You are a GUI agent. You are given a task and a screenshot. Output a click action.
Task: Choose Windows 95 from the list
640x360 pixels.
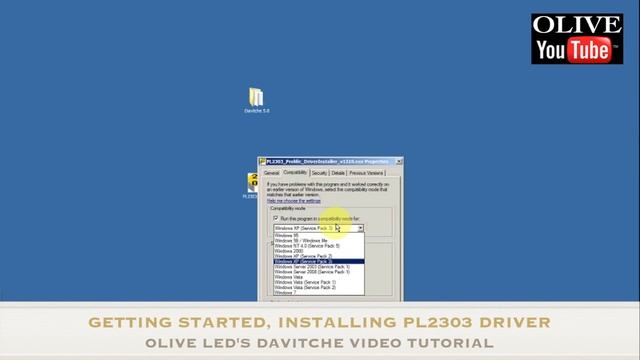click(x=319, y=236)
